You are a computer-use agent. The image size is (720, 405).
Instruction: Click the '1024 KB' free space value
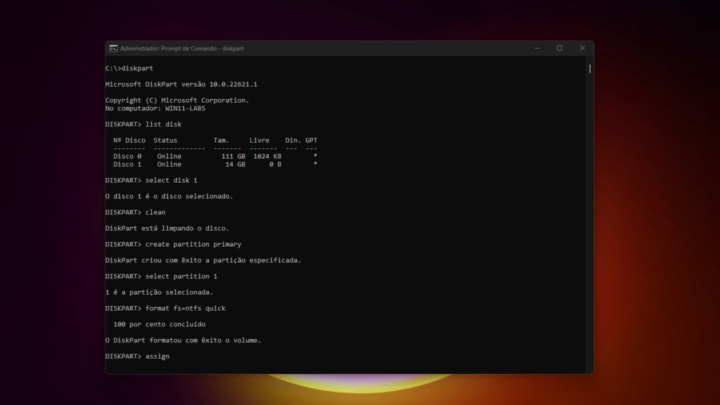click(267, 157)
